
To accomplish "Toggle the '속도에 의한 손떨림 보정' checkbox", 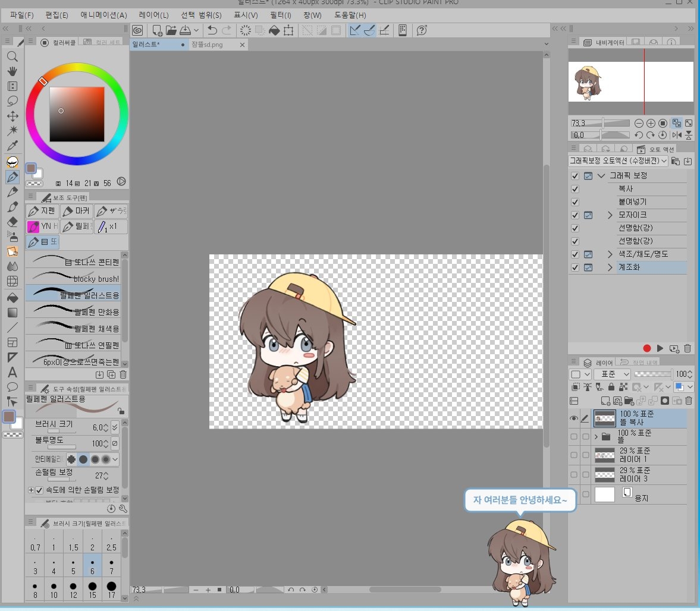I will click(39, 490).
